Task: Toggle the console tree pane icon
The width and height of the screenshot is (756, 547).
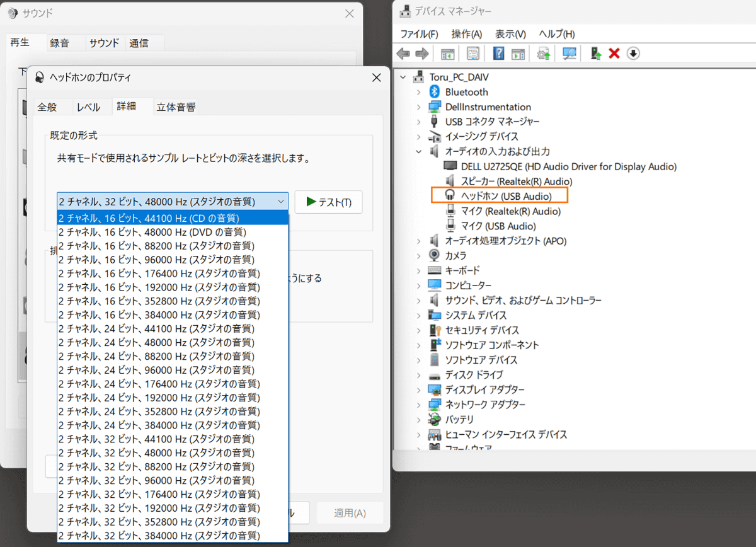Action: click(x=448, y=54)
